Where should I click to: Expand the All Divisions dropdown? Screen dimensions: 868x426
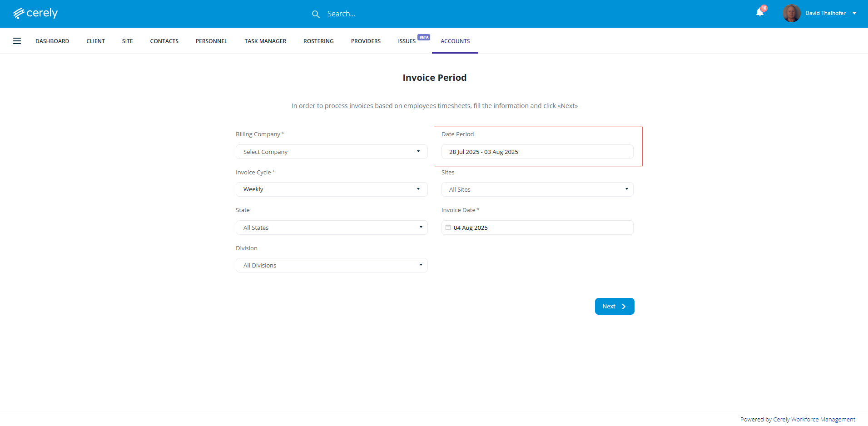pyautogui.click(x=331, y=265)
